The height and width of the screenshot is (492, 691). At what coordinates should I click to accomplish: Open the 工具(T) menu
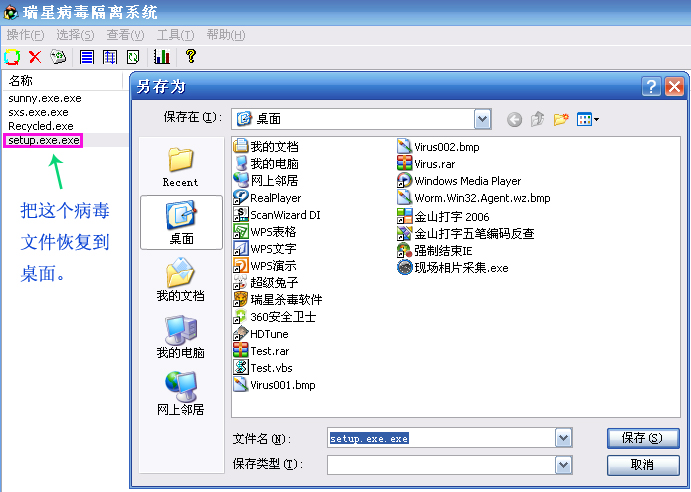pos(175,35)
